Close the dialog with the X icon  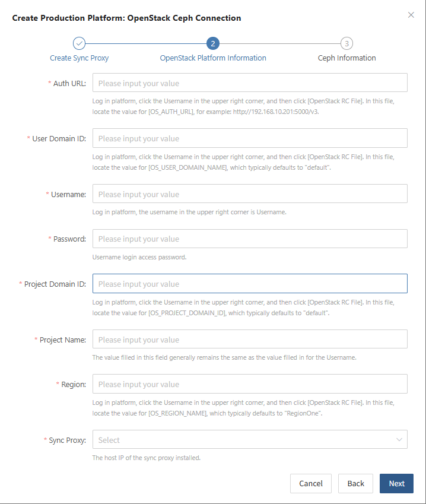pos(411,15)
